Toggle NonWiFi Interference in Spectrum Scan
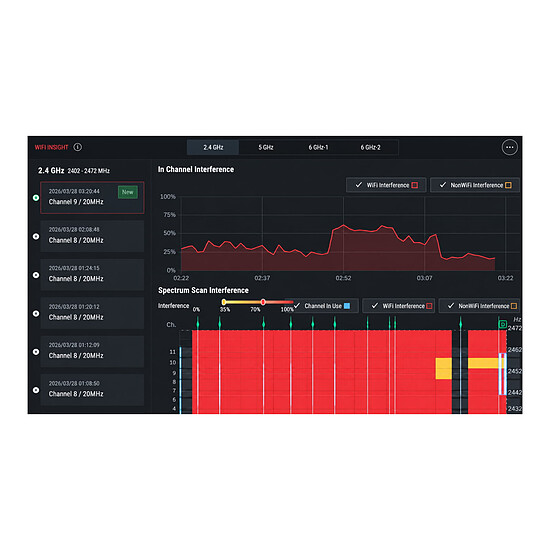The image size is (550, 550). [479, 306]
